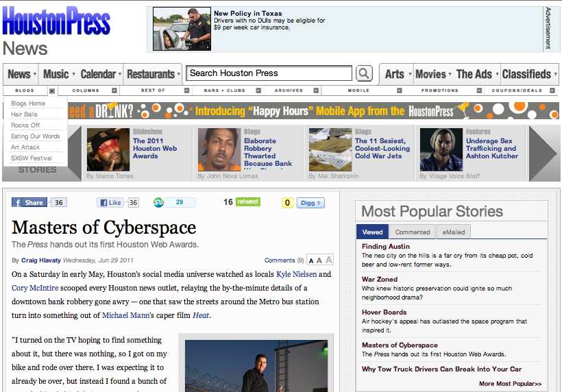Select the medium font size A
The height and width of the screenshot is (392, 562).
click(x=319, y=260)
